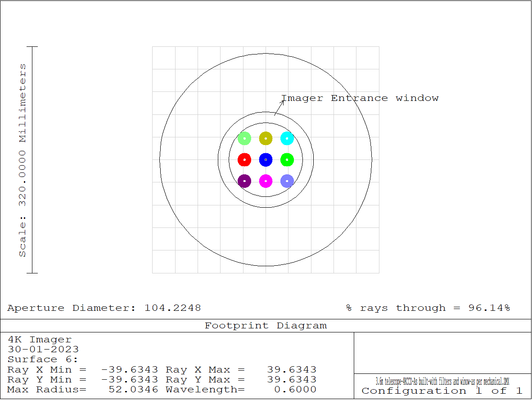The height and width of the screenshot is (400, 532).
Task: Click the cyan footprint spot
Action: pyautogui.click(x=287, y=138)
